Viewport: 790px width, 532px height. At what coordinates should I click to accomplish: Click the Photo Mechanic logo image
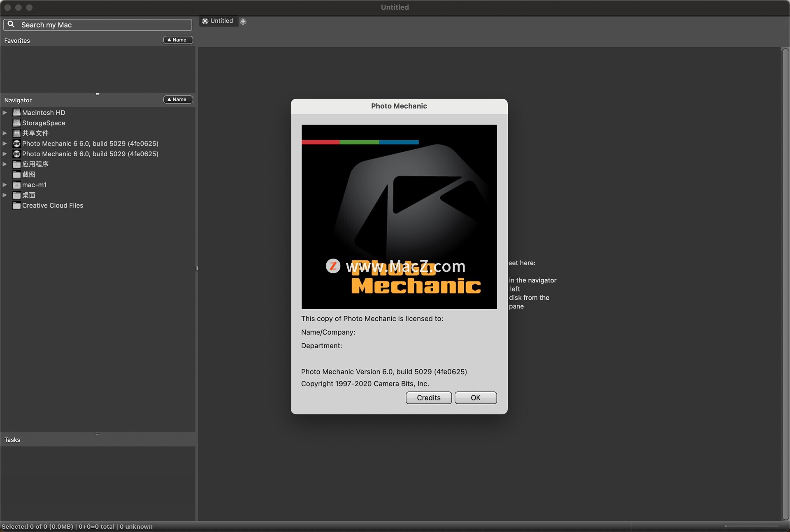point(399,217)
